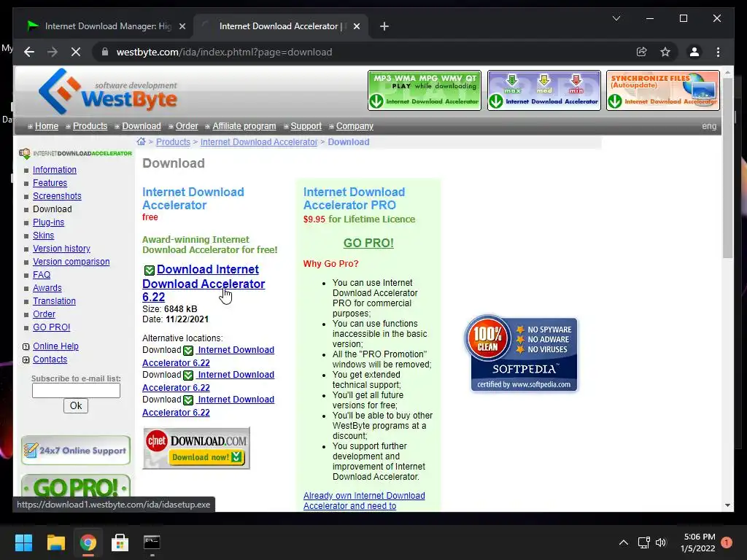The image size is (747, 560).
Task: Open the Skins sidebar link
Action: (43, 236)
